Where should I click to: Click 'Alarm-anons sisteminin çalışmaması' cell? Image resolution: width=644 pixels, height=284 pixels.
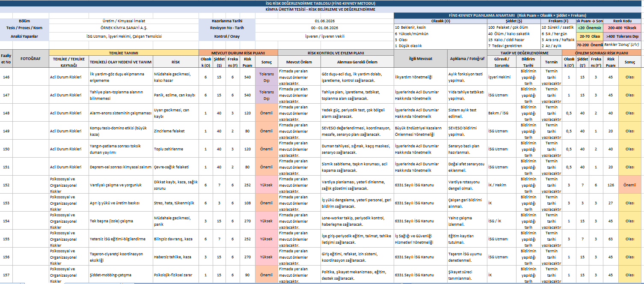[x=120, y=113]
